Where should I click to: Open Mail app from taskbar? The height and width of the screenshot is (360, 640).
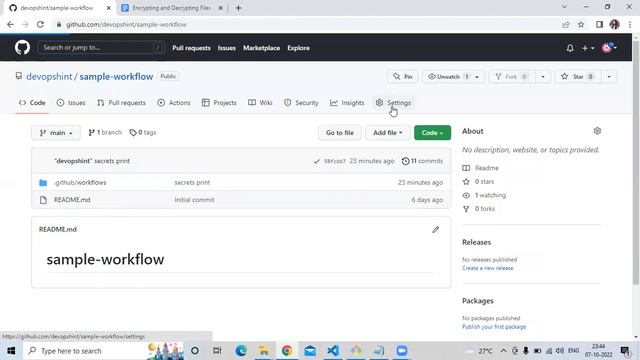tap(310, 351)
